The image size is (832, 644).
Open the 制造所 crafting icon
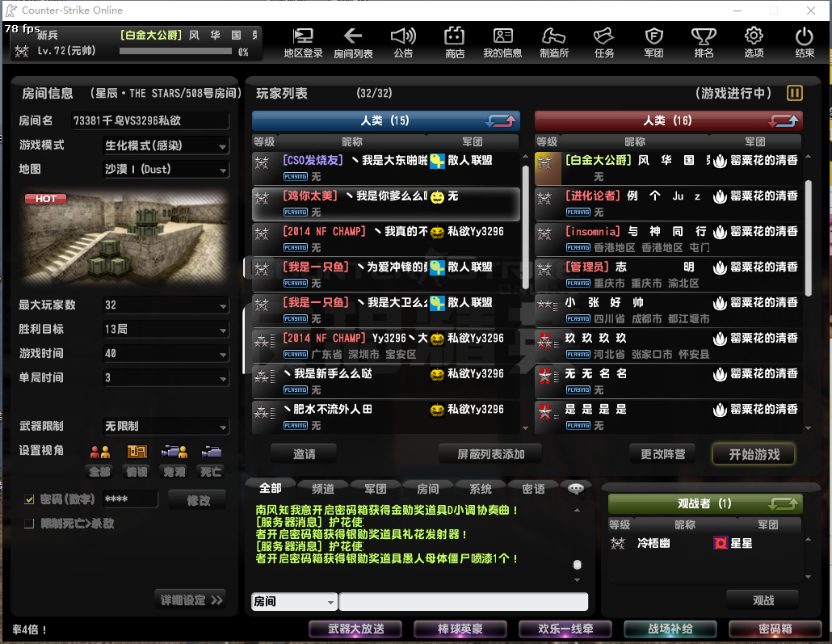click(554, 43)
